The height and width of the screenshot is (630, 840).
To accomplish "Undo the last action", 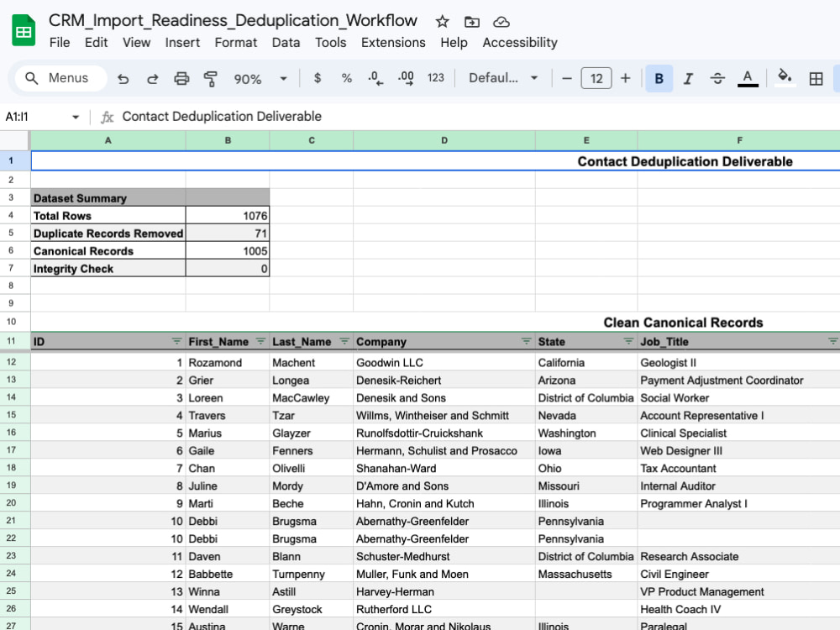I will point(123,79).
